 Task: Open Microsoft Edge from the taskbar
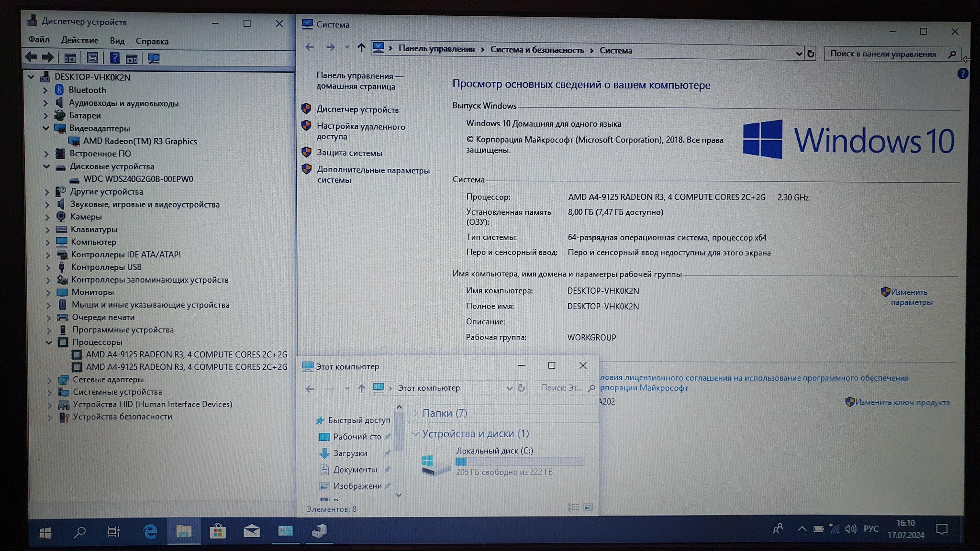[150, 531]
